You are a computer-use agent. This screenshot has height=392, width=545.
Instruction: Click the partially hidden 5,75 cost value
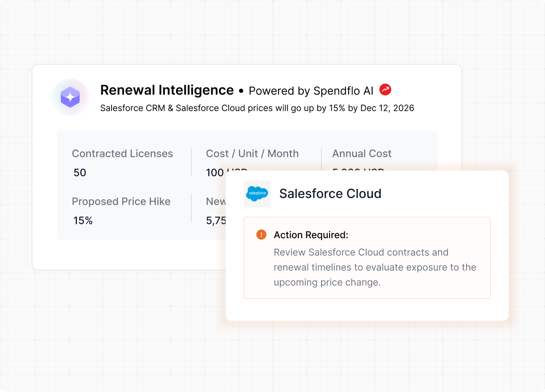coord(216,220)
